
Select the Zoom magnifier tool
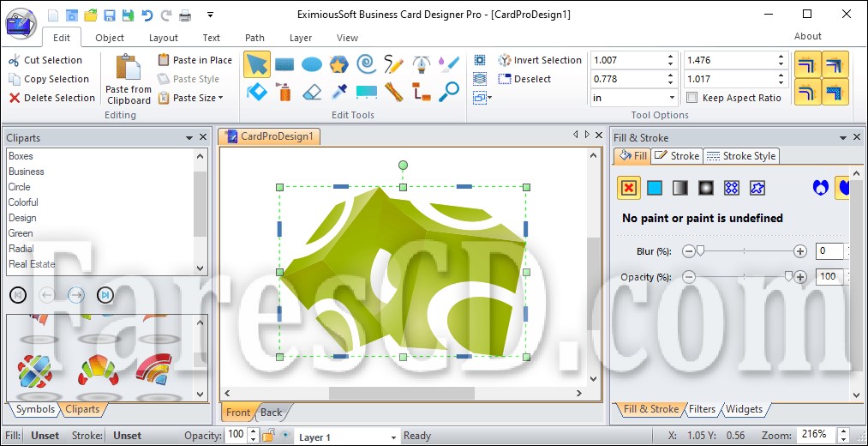click(449, 92)
